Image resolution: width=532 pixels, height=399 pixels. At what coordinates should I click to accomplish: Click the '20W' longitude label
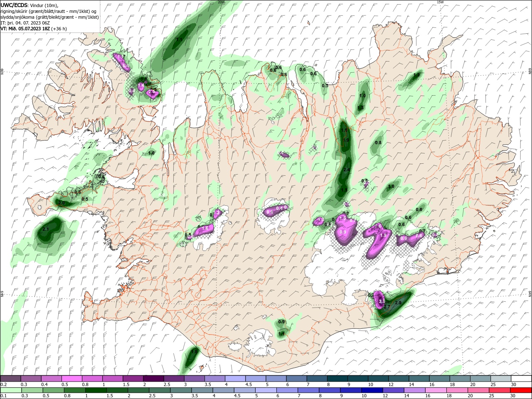pos(221,2)
